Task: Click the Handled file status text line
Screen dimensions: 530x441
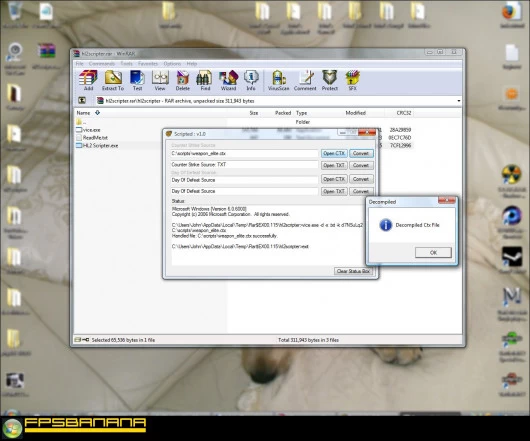Action: (x=224, y=236)
